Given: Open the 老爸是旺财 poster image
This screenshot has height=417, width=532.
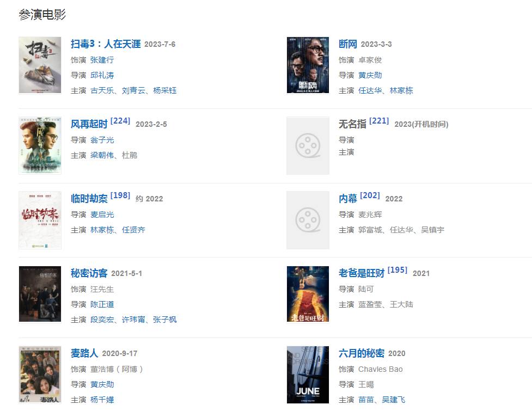Looking at the screenshot, I should tap(308, 294).
